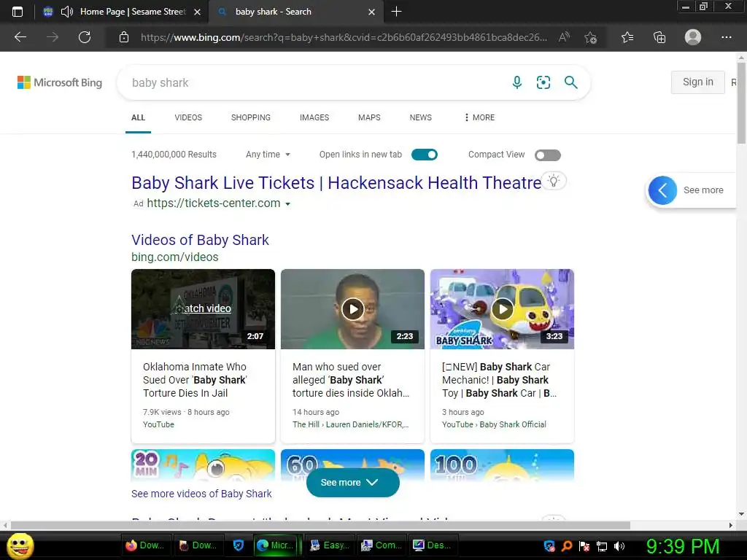Click Microsoft Edge taskbar item
The width and height of the screenshot is (747, 560).
coord(276,545)
